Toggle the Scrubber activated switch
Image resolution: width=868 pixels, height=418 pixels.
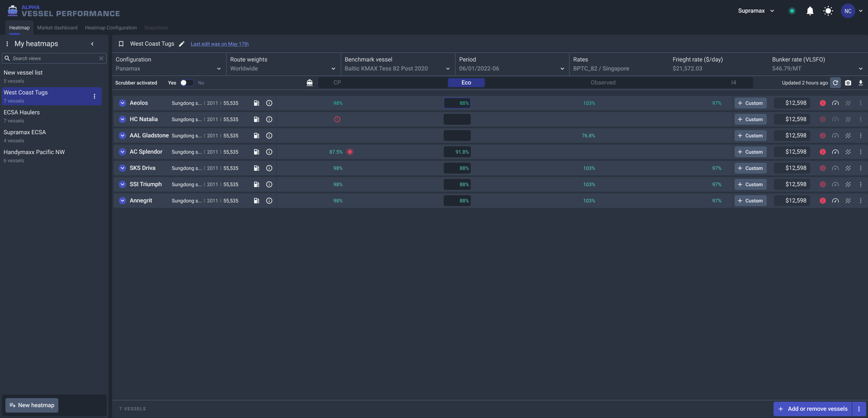click(x=187, y=83)
